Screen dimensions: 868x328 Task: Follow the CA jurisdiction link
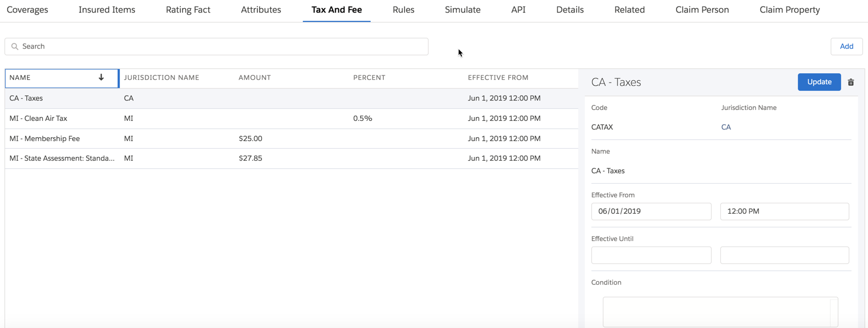pos(726,127)
